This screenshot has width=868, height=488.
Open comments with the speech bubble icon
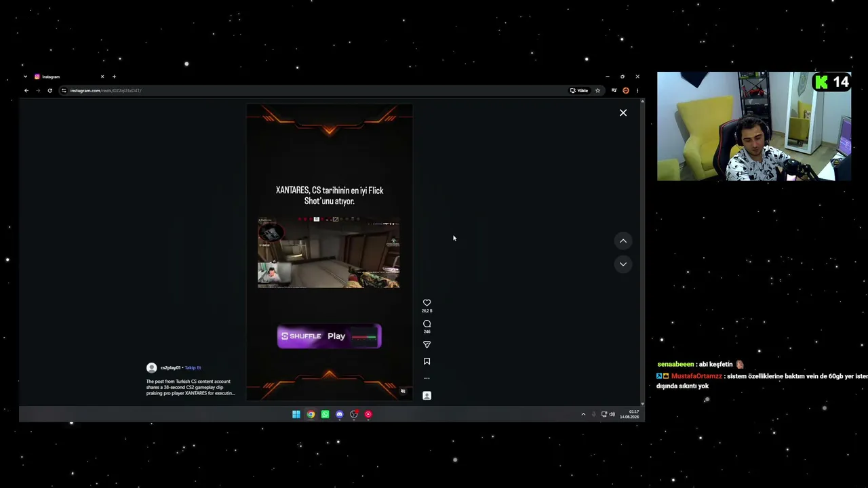click(427, 324)
